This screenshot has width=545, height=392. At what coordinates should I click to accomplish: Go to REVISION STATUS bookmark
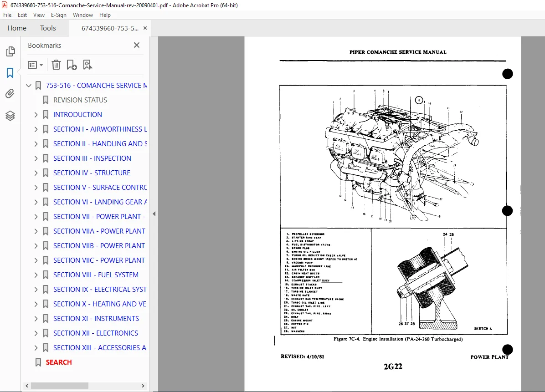pyautogui.click(x=80, y=100)
